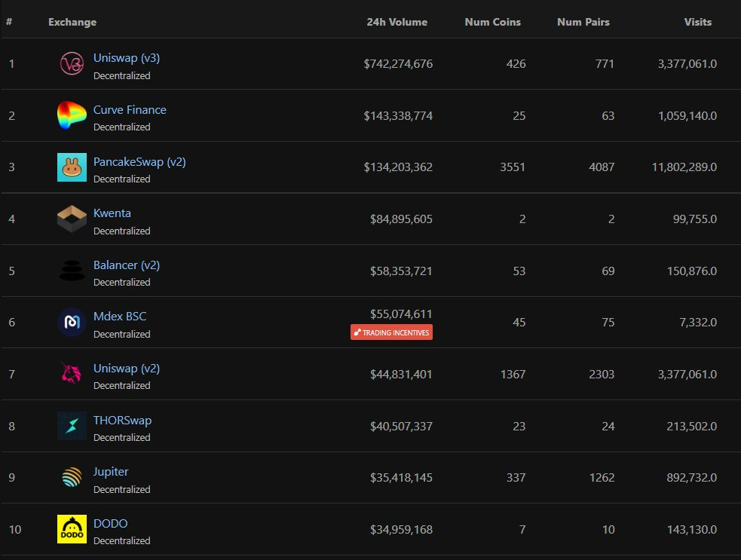This screenshot has width=741, height=560.
Task: Click the Trading Incentives red badge
Action: [x=391, y=332]
